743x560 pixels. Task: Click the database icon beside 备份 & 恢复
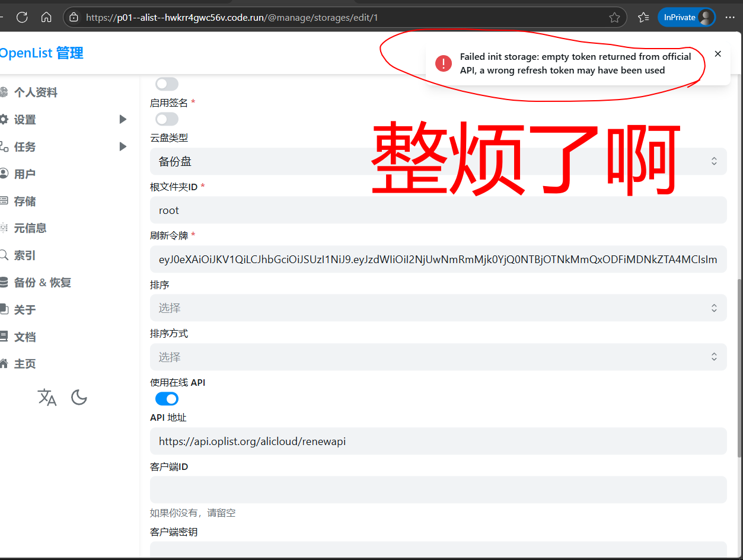point(4,283)
